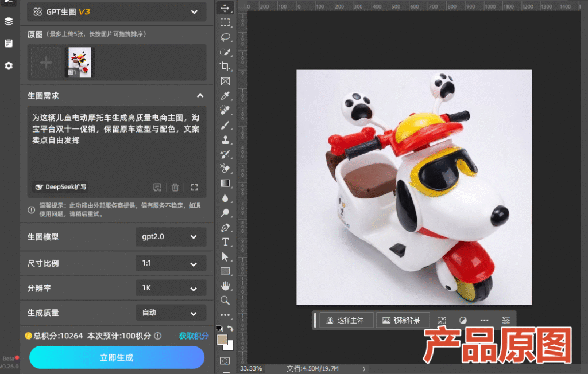Change screen mode icon below Quick Mask
Screen dimensions: 588x374
pos(225,372)
